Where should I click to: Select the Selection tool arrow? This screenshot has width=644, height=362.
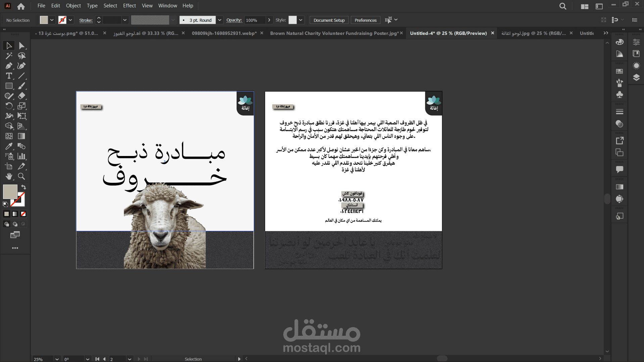[9, 46]
